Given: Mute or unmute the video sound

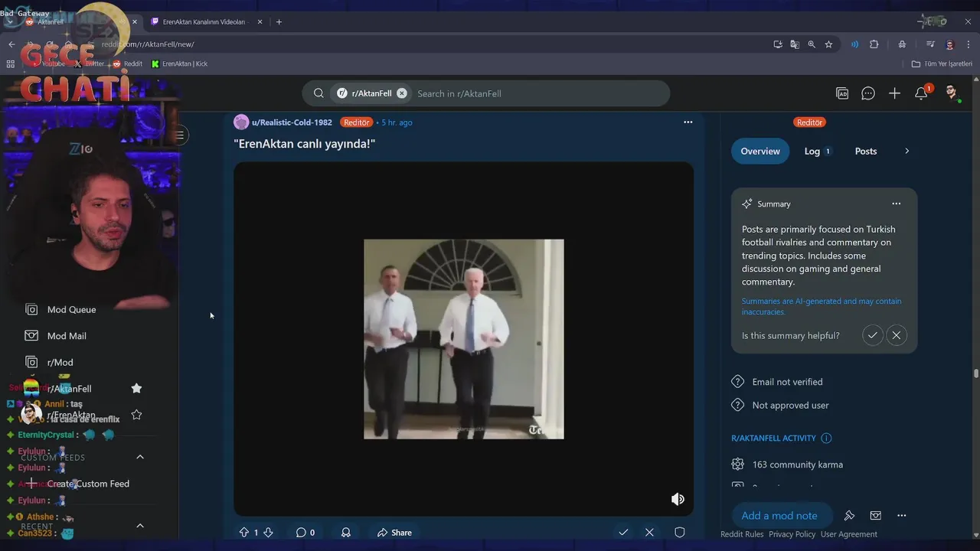Looking at the screenshot, I should point(678,499).
